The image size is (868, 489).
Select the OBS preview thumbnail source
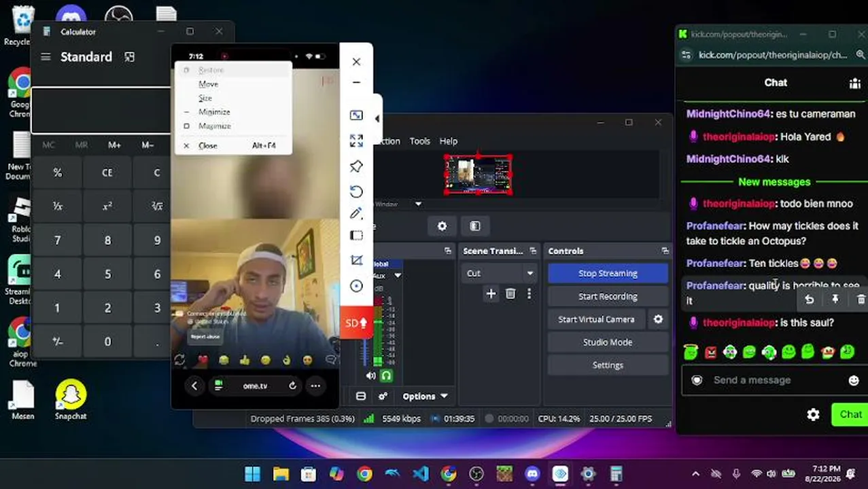[x=478, y=175]
